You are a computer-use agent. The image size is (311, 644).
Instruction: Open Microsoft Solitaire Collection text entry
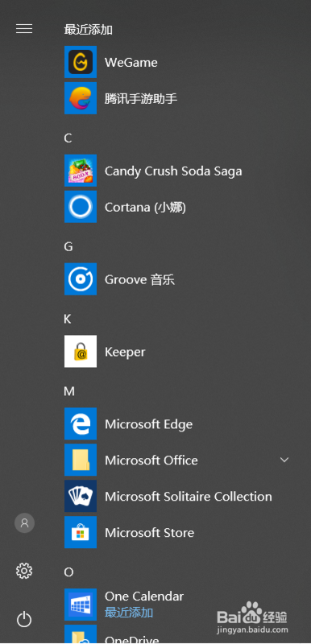[189, 497]
